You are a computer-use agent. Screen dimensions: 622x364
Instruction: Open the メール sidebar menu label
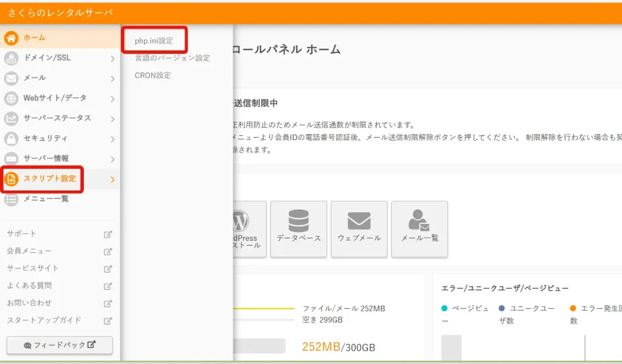[35, 78]
